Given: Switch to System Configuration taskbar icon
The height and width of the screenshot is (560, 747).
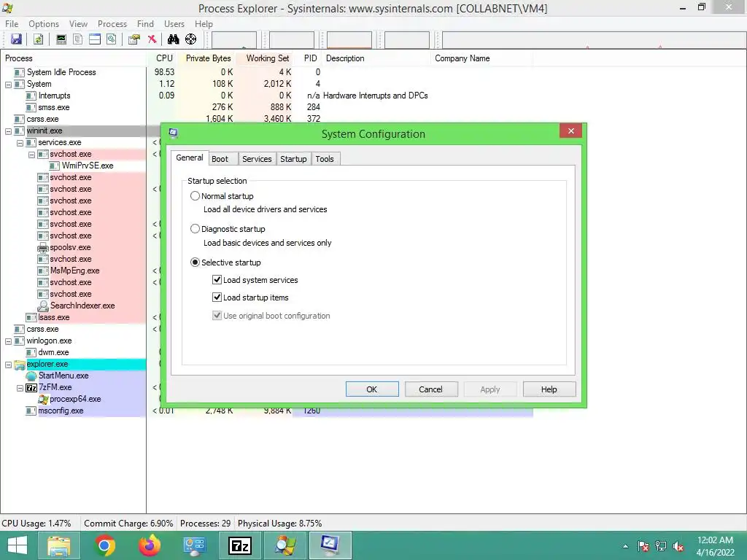Looking at the screenshot, I should (330, 545).
